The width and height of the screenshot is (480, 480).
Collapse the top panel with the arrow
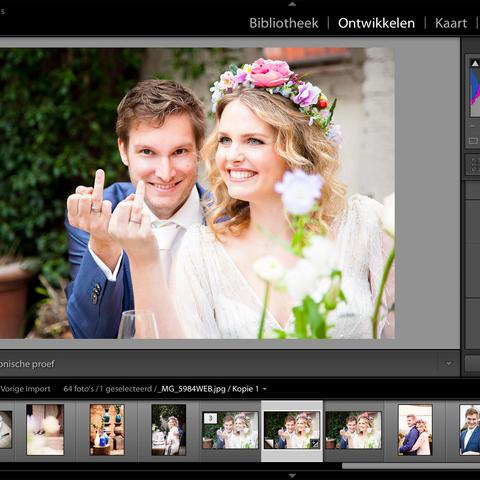coord(292,4)
